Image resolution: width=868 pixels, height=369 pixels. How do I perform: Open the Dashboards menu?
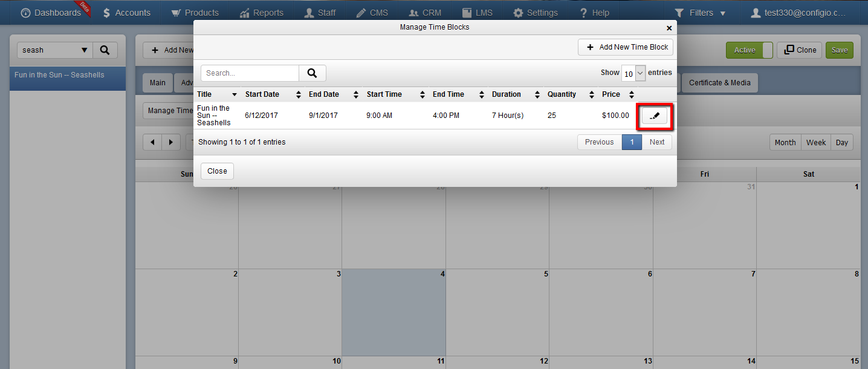(x=51, y=13)
